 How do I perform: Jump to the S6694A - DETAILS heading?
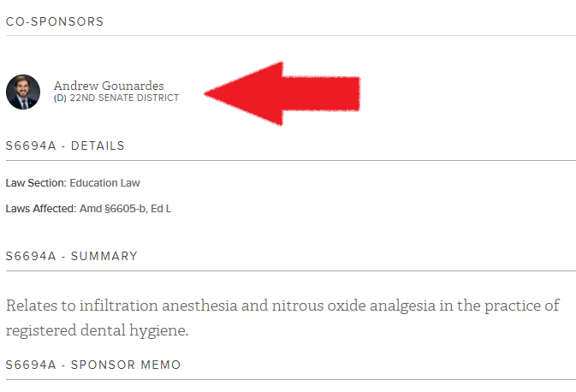pyautogui.click(x=65, y=146)
